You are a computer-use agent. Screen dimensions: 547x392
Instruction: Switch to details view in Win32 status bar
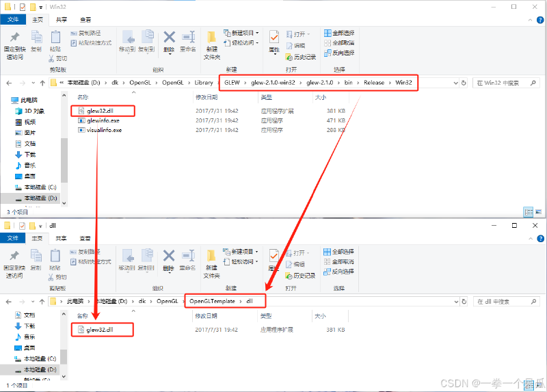tap(529, 212)
